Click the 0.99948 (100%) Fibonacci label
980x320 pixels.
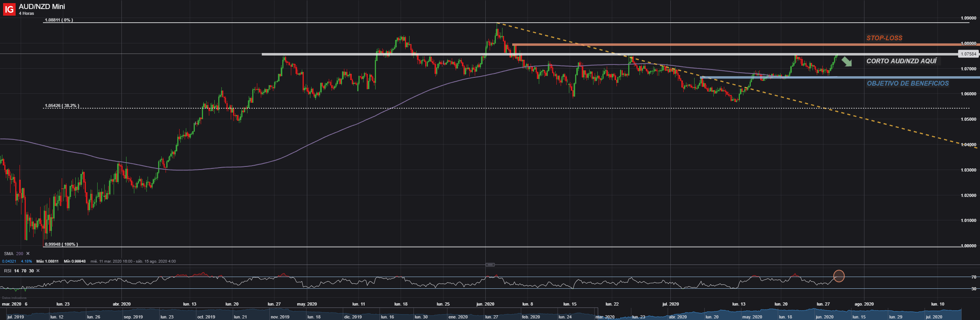(x=61, y=244)
